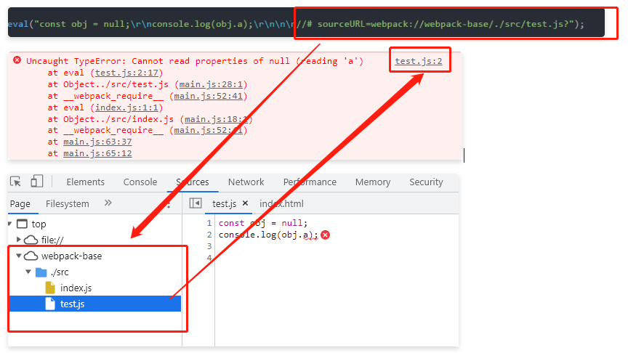
Task: Click the 'Uncaught TypeError' error message text
Action: [x=195, y=61]
